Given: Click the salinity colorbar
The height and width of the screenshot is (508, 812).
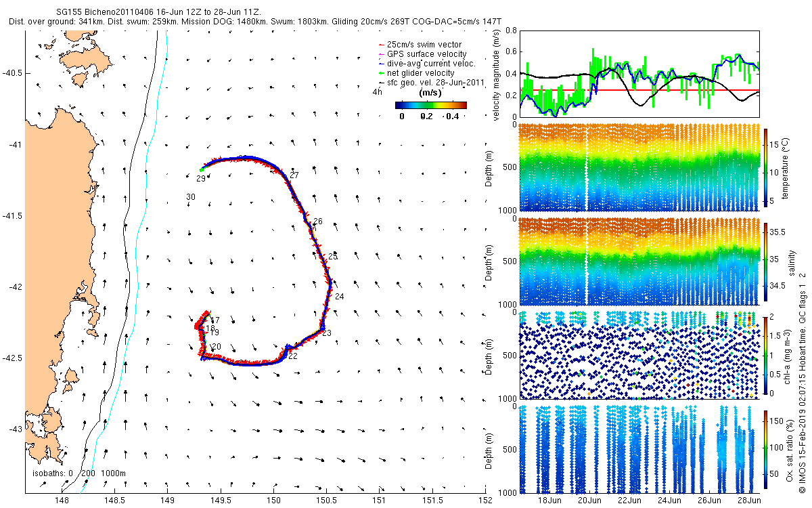Looking at the screenshot, I should [x=765, y=260].
